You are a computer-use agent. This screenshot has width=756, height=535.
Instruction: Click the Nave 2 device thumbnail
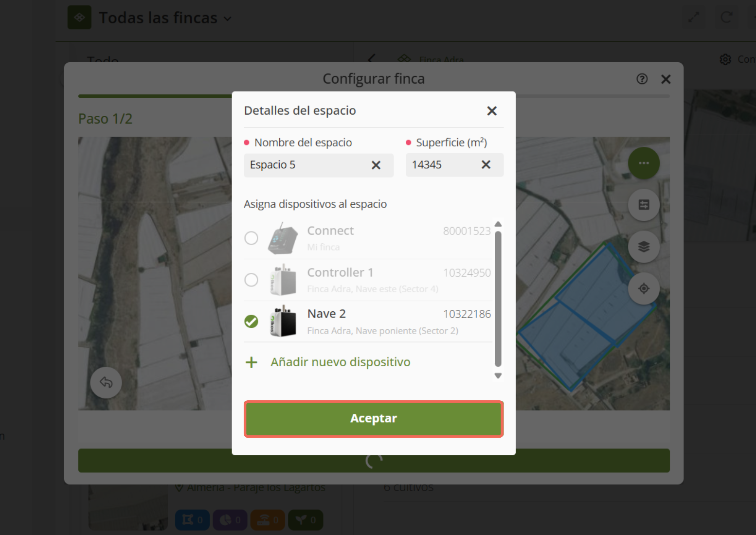pyautogui.click(x=283, y=321)
